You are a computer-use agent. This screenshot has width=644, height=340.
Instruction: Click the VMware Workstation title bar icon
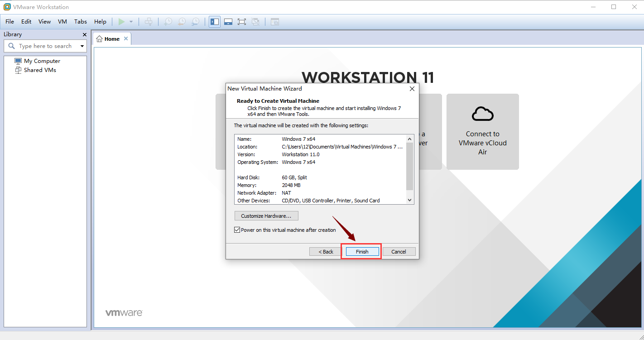7,7
